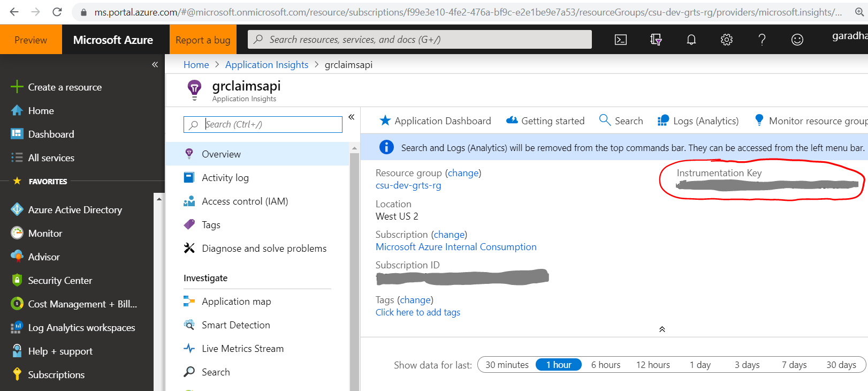
Task: Open Logs (Analytics) from commands bar
Action: pyautogui.click(x=698, y=121)
